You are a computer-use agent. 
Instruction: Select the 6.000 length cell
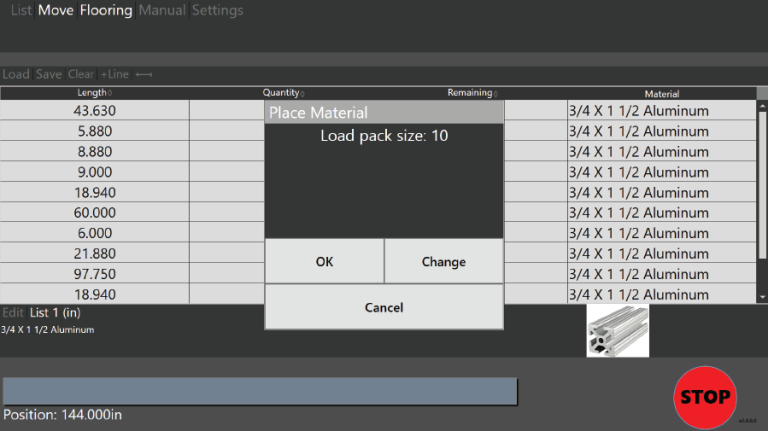95,234
